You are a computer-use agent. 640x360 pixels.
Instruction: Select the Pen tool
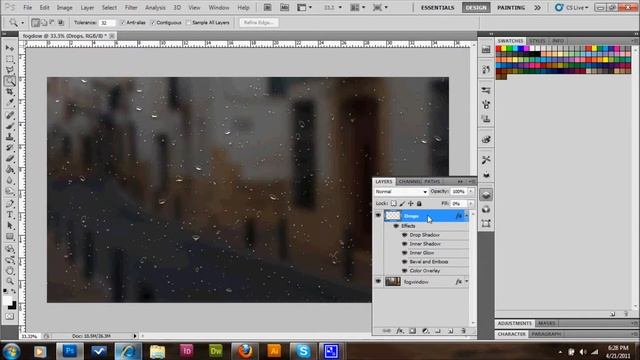(x=10, y=204)
